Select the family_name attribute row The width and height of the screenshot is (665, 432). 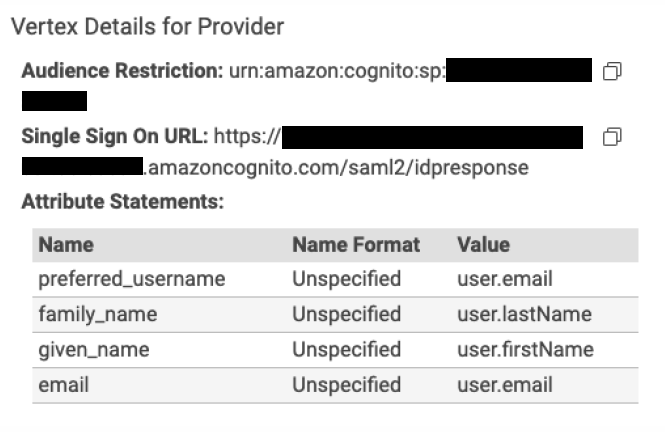click(x=335, y=315)
